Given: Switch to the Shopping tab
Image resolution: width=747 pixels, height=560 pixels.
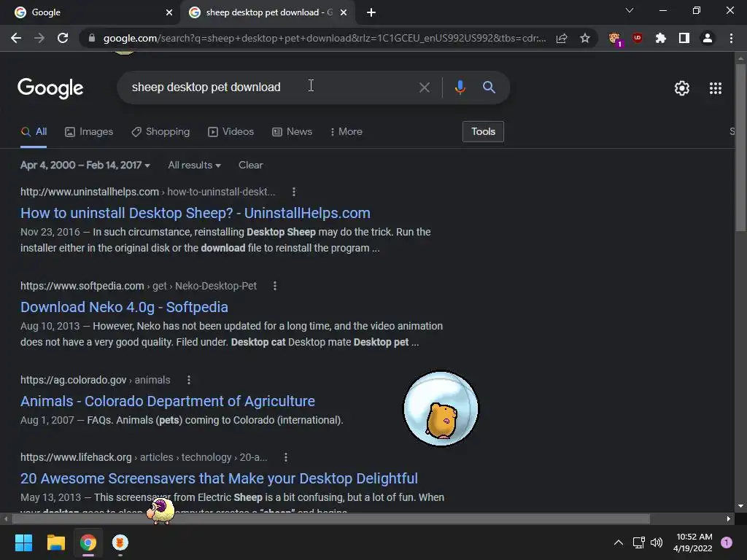Looking at the screenshot, I should click(160, 131).
